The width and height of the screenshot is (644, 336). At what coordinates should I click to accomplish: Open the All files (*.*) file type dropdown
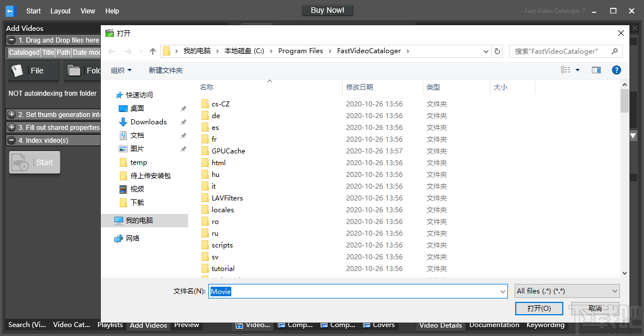click(x=567, y=291)
